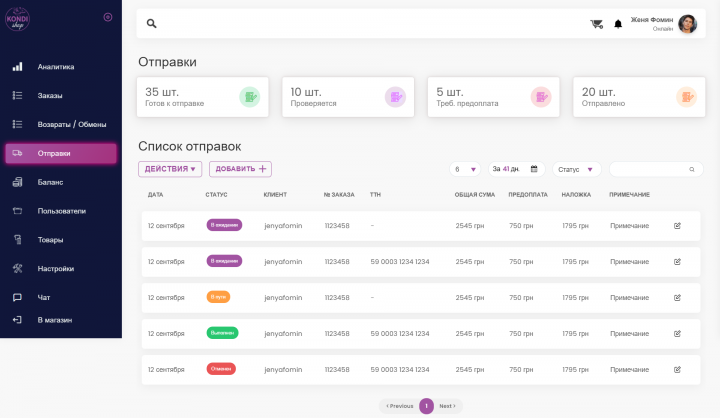Screen dimensions: 720x418
Task: Open the 20 шт. Отправлено card
Action: (639, 97)
